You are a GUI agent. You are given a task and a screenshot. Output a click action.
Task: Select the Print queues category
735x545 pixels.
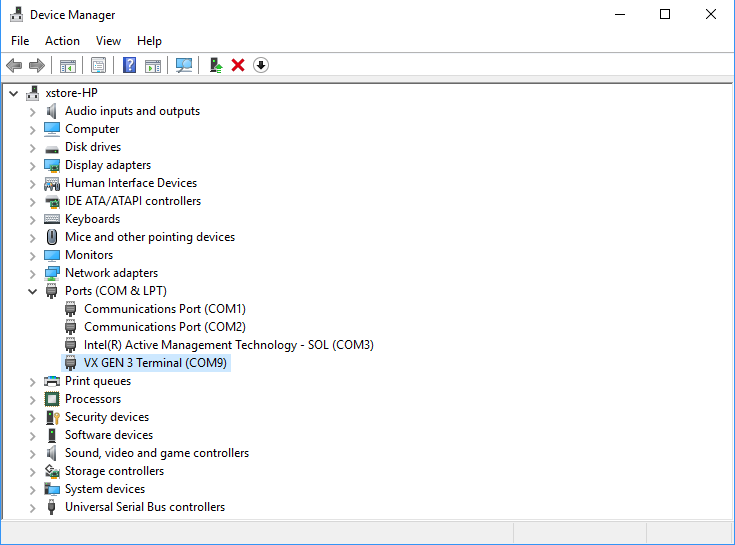(97, 381)
